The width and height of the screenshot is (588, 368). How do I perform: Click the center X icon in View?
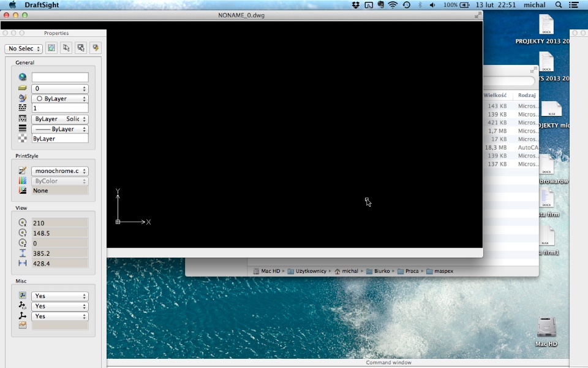[23, 223]
